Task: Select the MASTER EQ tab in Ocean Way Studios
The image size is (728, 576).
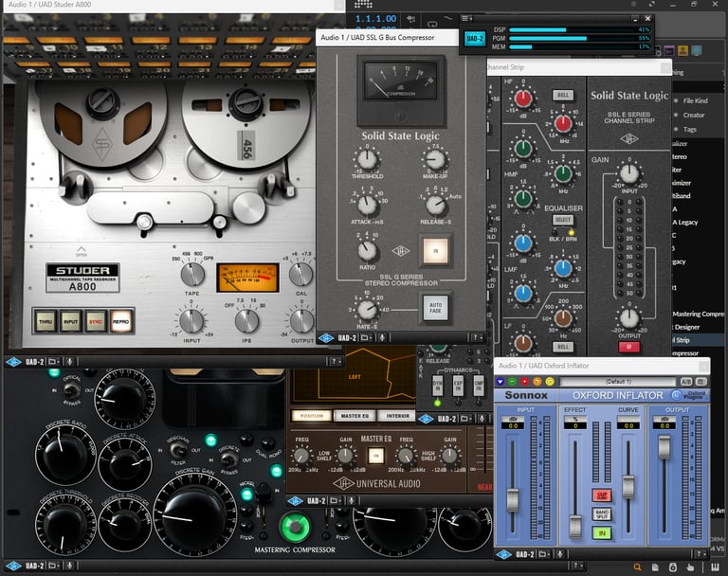Action: coord(355,416)
